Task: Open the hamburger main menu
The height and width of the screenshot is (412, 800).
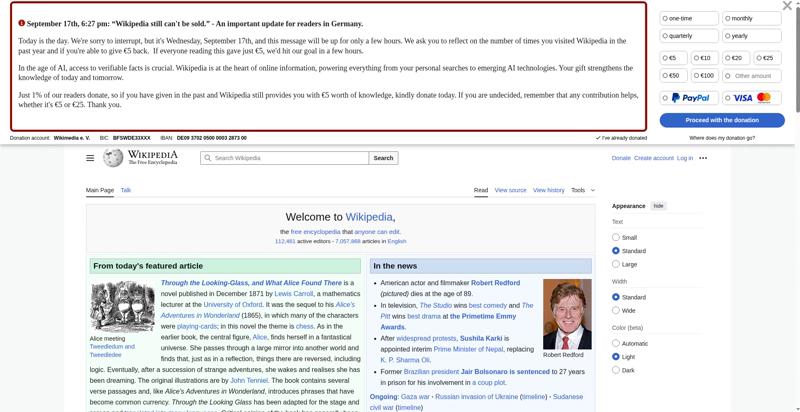Action: click(x=90, y=158)
